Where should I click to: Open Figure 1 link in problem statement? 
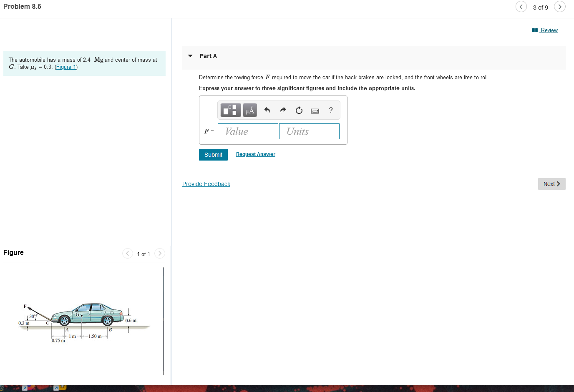tap(65, 67)
